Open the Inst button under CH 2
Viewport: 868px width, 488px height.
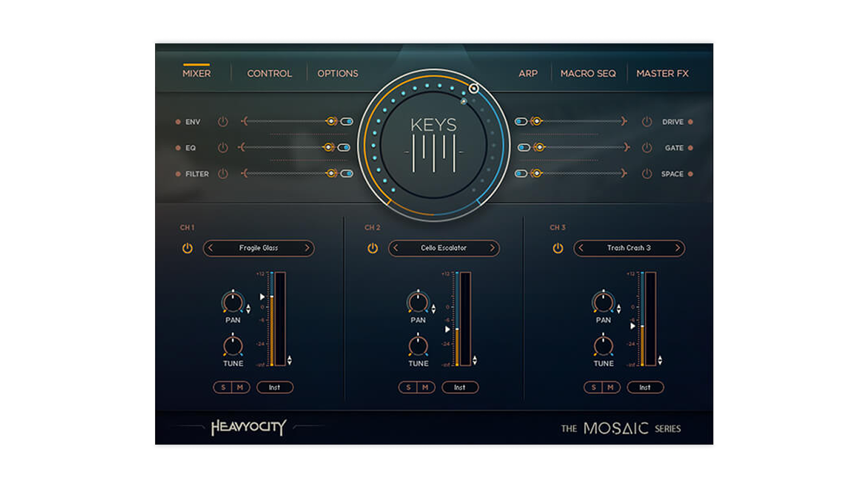click(460, 387)
